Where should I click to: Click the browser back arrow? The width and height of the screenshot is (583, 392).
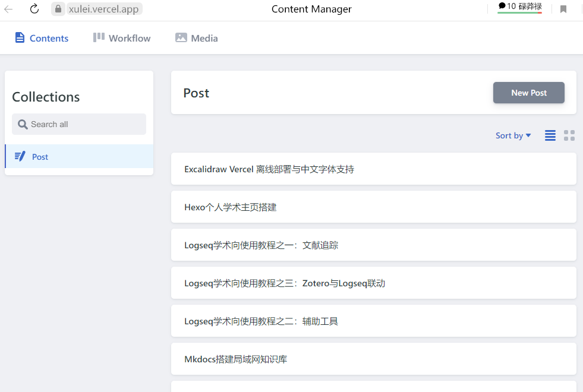(x=8, y=9)
